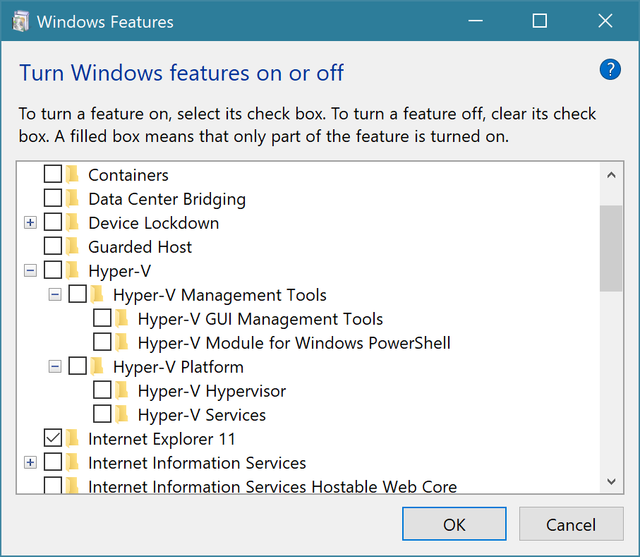Select Hyper-V Module for Windows PowerShell label
This screenshot has width=640, height=557.
[294, 343]
